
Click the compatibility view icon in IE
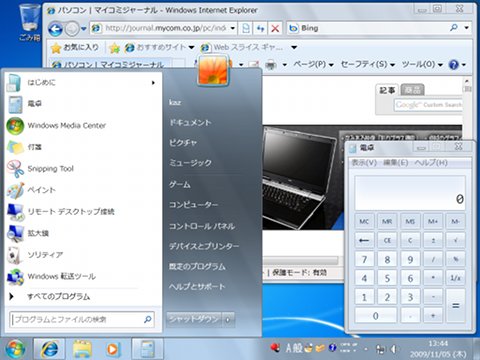[x=246, y=28]
